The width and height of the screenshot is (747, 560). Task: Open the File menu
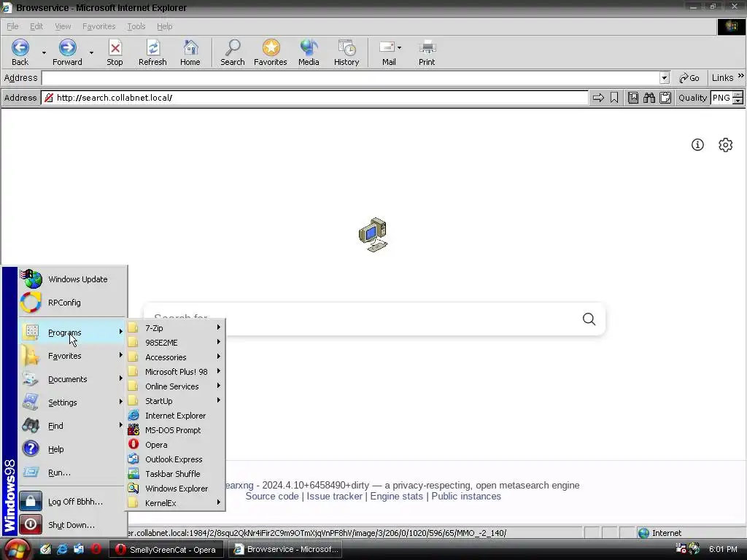pos(13,26)
